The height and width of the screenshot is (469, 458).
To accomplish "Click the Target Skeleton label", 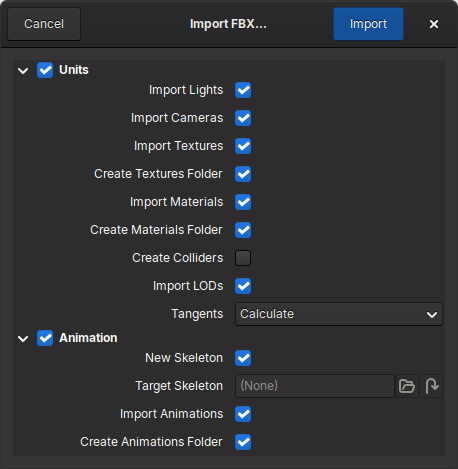I will tap(179, 386).
